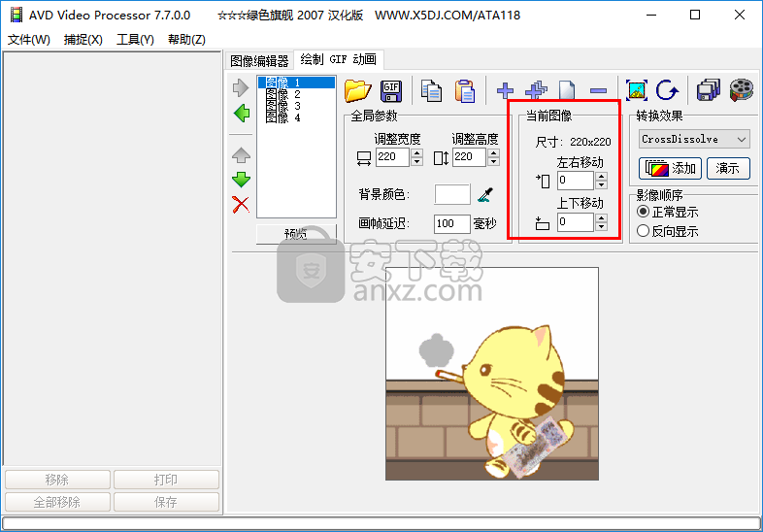Minimize the AVD Video Processor window
This screenshot has height=532, width=763.
[x=651, y=16]
